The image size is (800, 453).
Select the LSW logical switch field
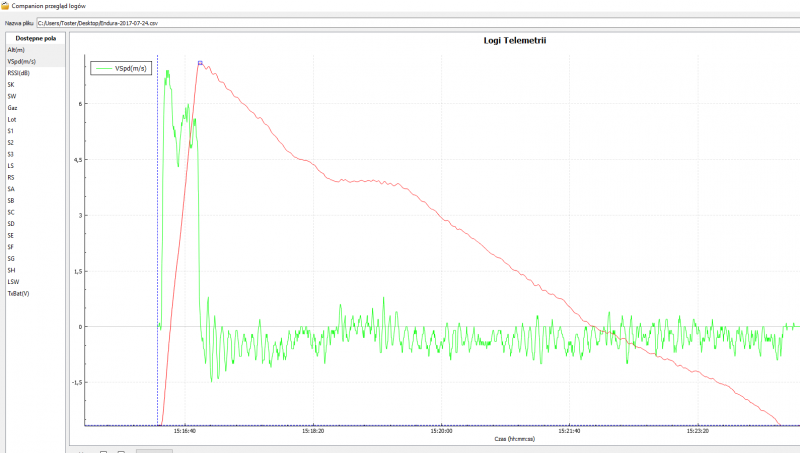(x=13, y=282)
